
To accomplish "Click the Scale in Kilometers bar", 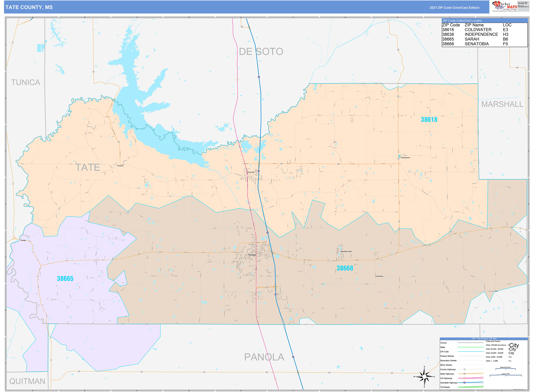I will pos(505,368).
